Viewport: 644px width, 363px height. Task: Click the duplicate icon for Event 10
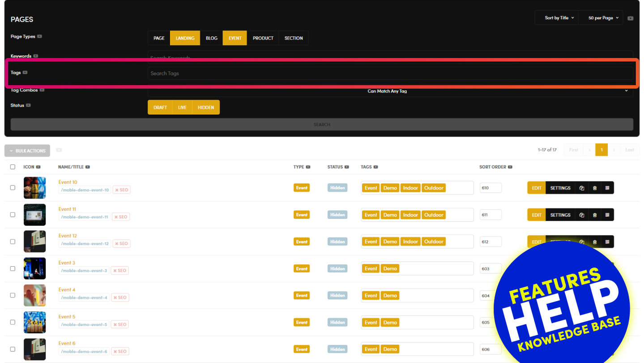tap(582, 188)
